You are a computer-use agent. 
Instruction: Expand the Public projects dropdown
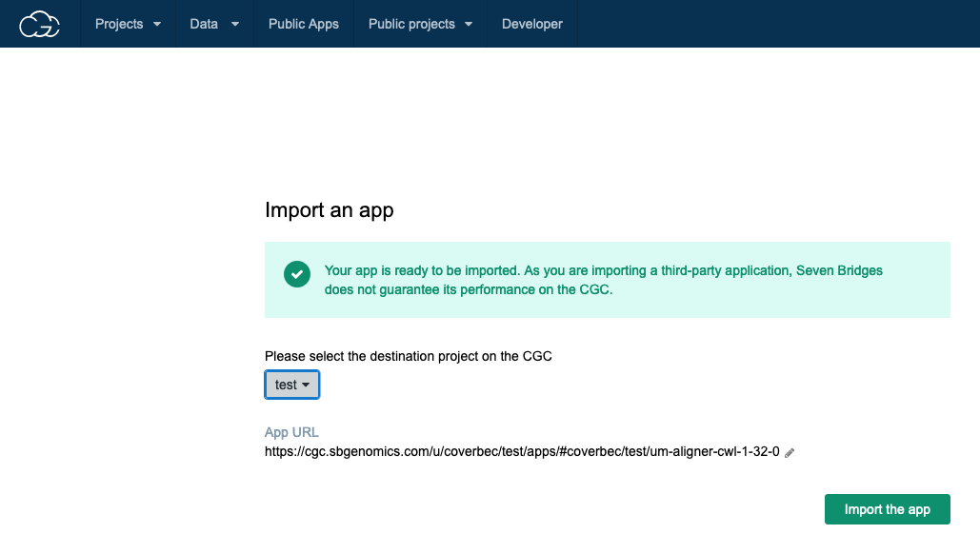pos(420,24)
